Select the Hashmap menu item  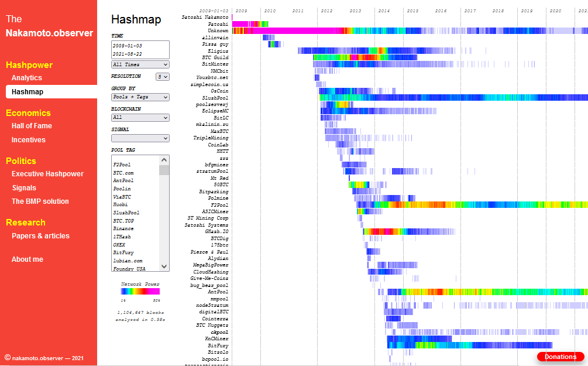pyautogui.click(x=51, y=91)
